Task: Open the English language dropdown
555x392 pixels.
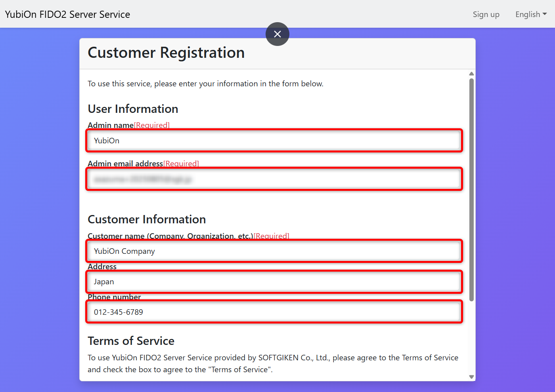Action: [x=531, y=14]
